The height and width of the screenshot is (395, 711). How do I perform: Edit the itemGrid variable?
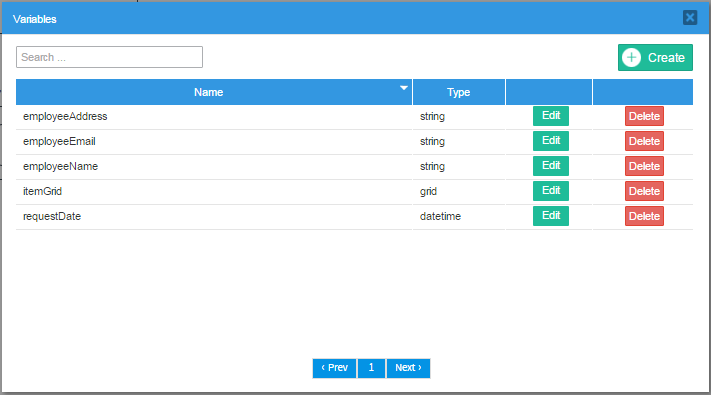550,191
